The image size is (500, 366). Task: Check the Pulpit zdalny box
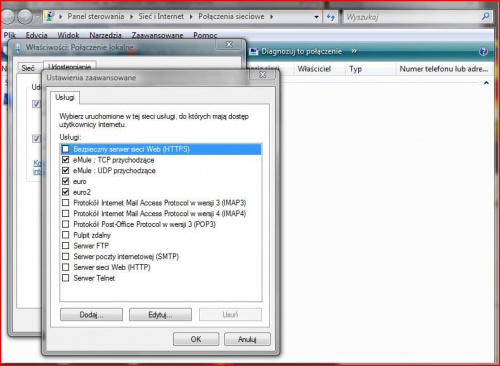click(66, 235)
